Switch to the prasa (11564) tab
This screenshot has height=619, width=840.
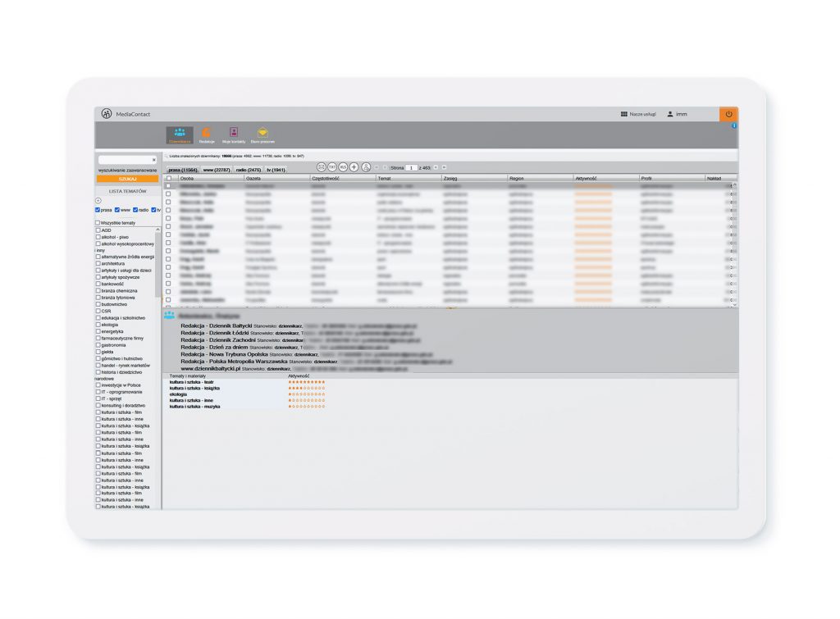pyautogui.click(x=183, y=170)
